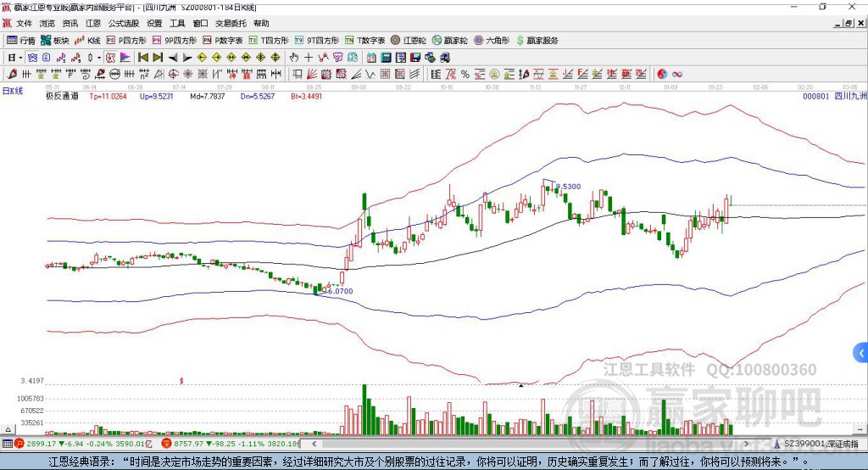Open the 交易委托 menu
This screenshot has width=868, height=470.
click(x=231, y=23)
